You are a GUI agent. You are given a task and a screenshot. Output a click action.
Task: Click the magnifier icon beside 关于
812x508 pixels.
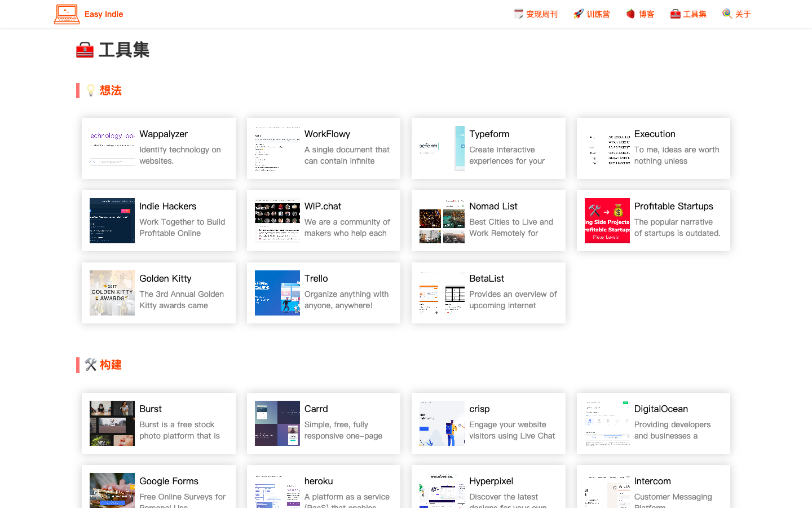(x=727, y=14)
